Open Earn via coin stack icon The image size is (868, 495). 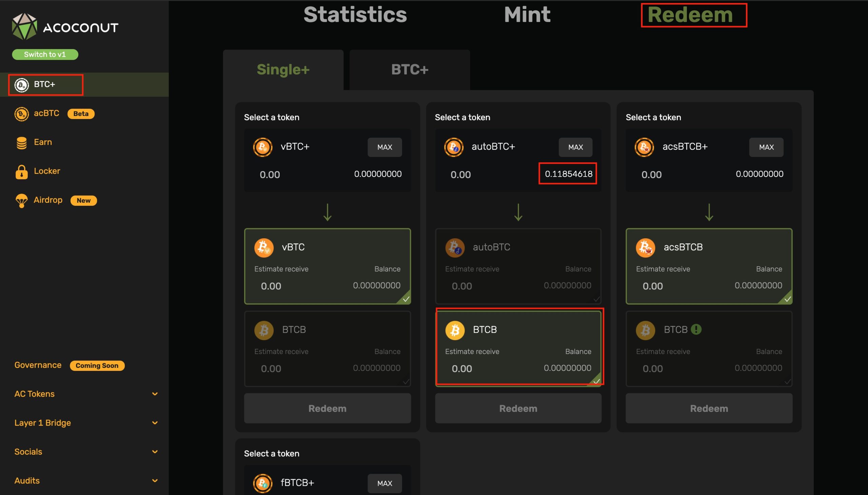click(x=21, y=143)
